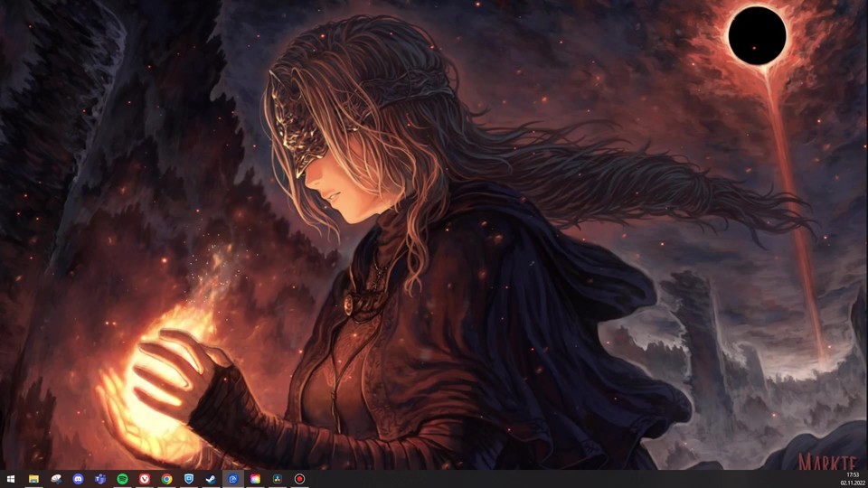
Task: Open the clock showing 17:53
Action: coord(853,474)
